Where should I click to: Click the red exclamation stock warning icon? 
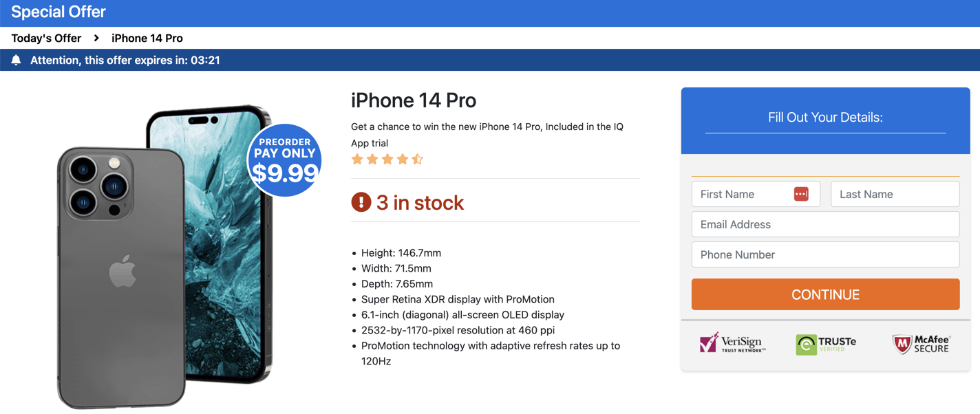click(361, 202)
